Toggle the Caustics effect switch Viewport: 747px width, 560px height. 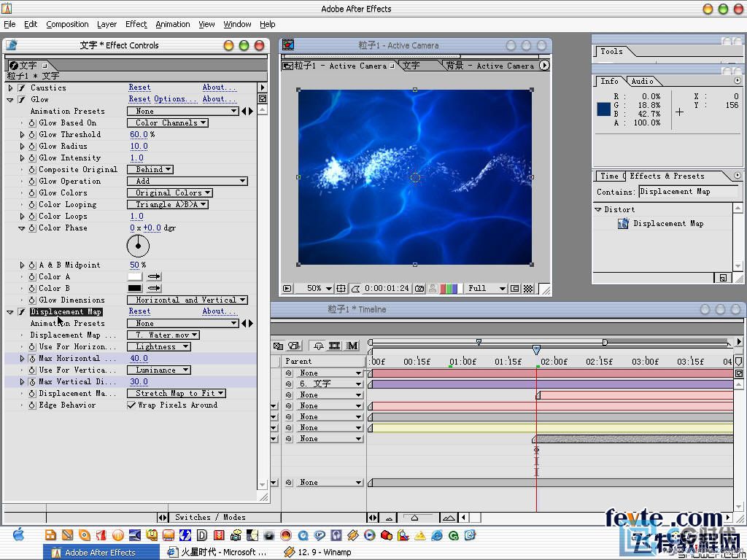tap(21, 87)
